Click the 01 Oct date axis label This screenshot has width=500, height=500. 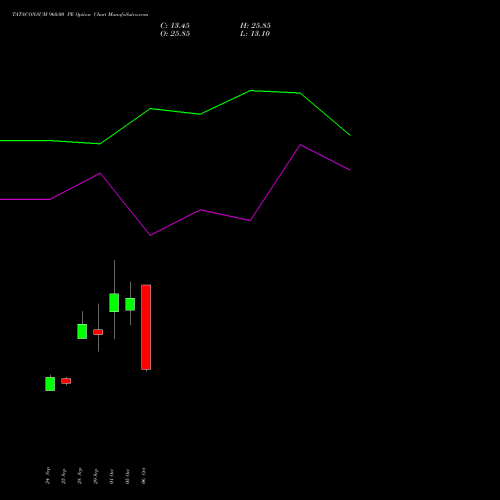pos(112,476)
